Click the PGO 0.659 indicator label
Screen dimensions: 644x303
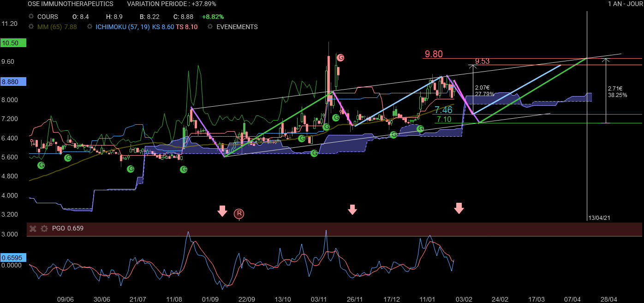(68, 228)
